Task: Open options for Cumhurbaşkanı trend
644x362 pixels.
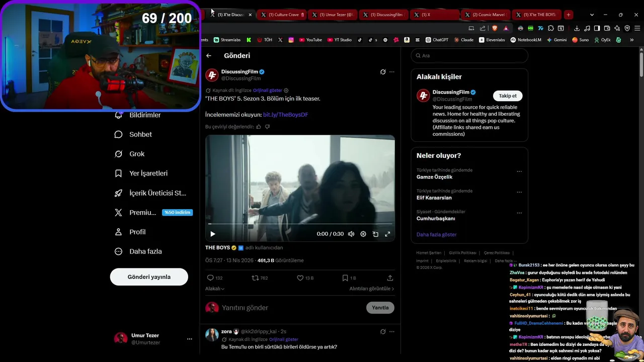Action: click(519, 213)
